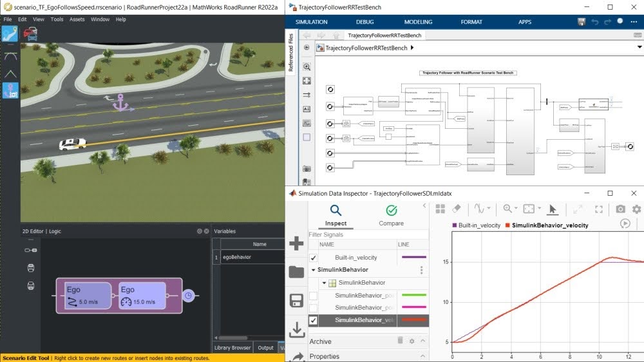
Task: Check the first SimulinkBehavior_pos signal checkbox
Action: (x=314, y=296)
